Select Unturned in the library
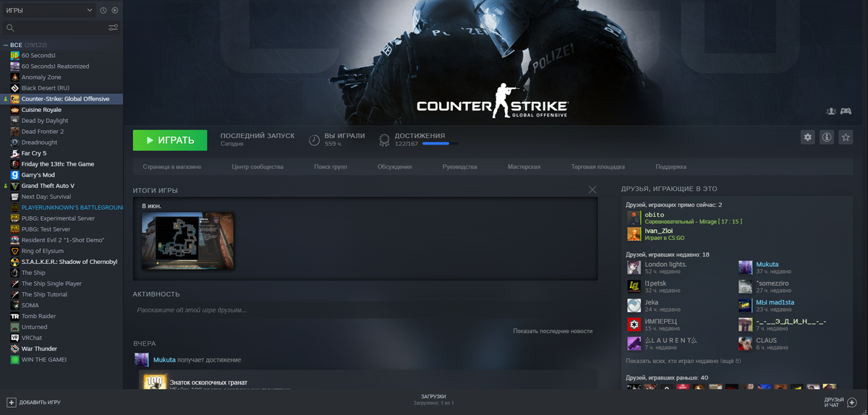The image size is (868, 415). 34,327
